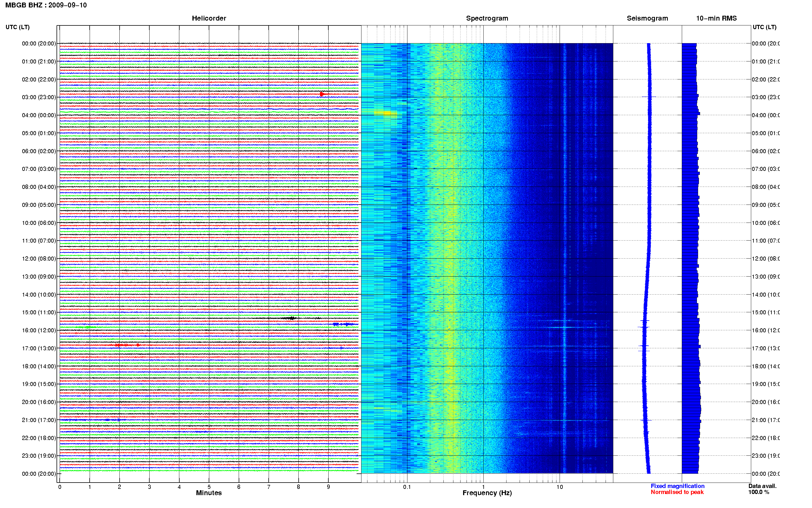Click the 'Data avail.' label

point(762,486)
